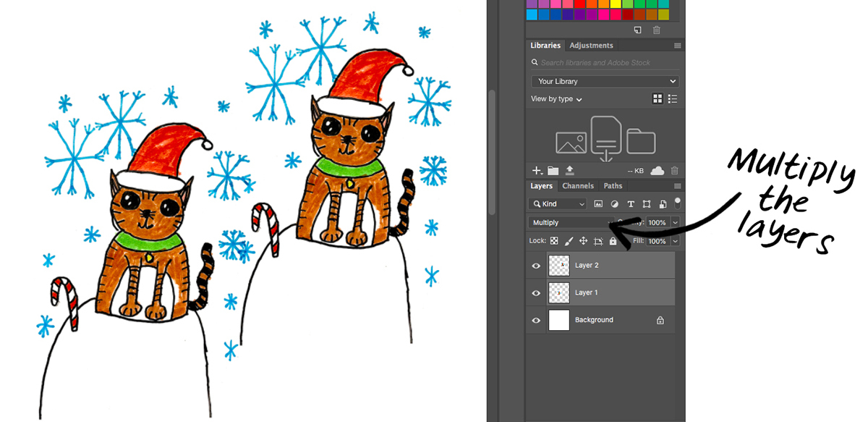Click the Creative Cloud sync icon
Viewport: 868px width, 422px height.
657,171
